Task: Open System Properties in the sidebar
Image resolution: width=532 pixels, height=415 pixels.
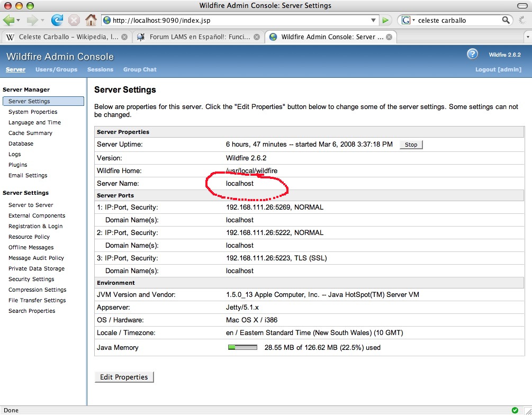Action: pyautogui.click(x=33, y=112)
